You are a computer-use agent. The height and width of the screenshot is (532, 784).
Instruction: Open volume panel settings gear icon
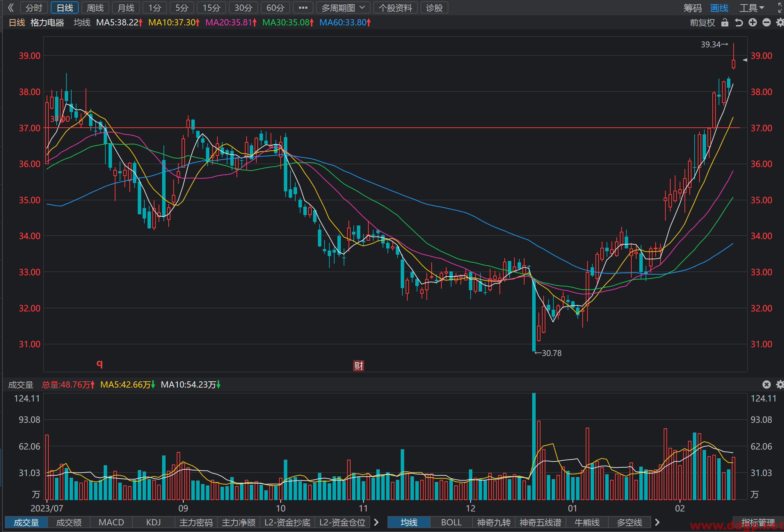pyautogui.click(x=780, y=384)
